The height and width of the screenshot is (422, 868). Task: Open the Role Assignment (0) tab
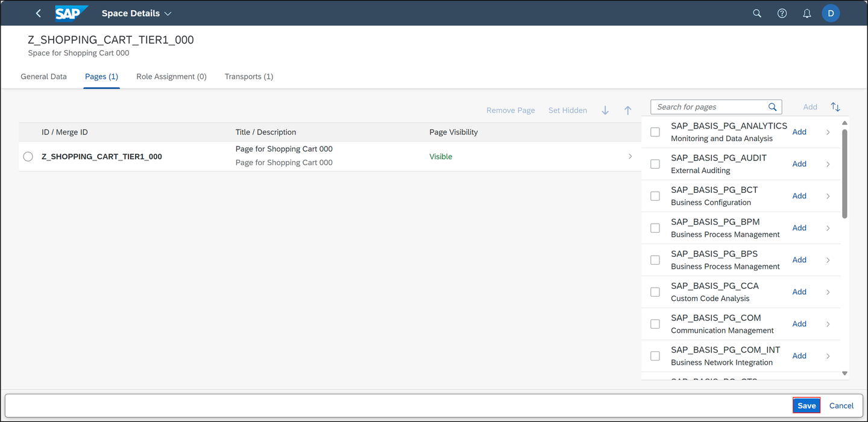pos(171,77)
